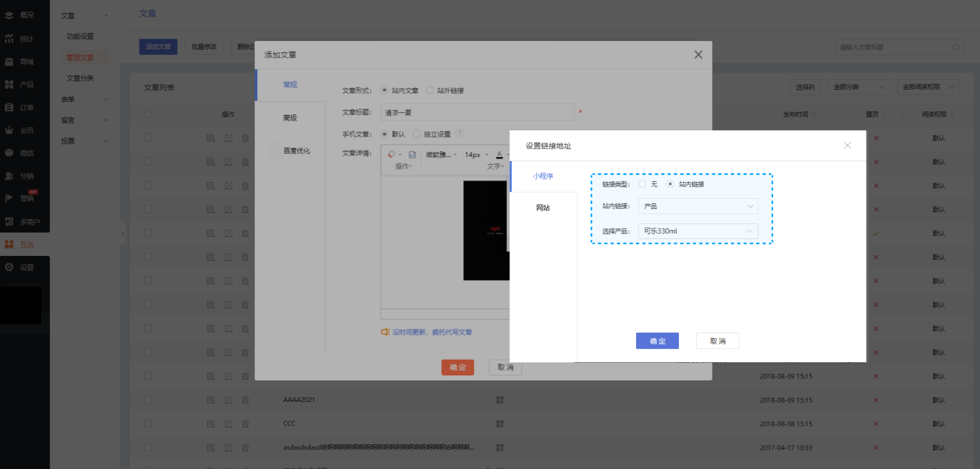Viewport: 980px width, 469px height.
Task: Click the 添加文章 button
Action: pyautogui.click(x=158, y=46)
